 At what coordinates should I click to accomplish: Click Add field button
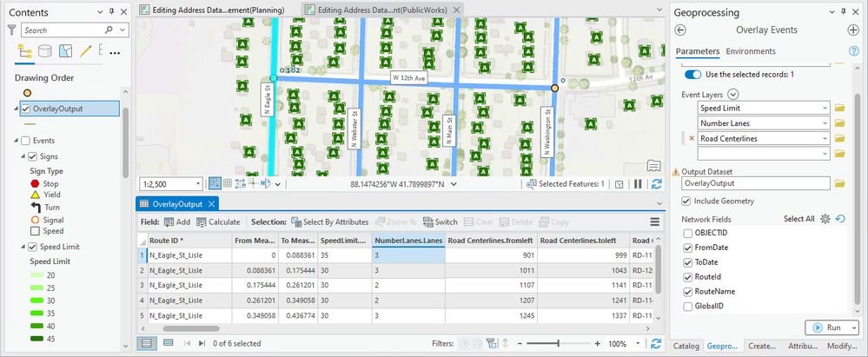coord(177,222)
